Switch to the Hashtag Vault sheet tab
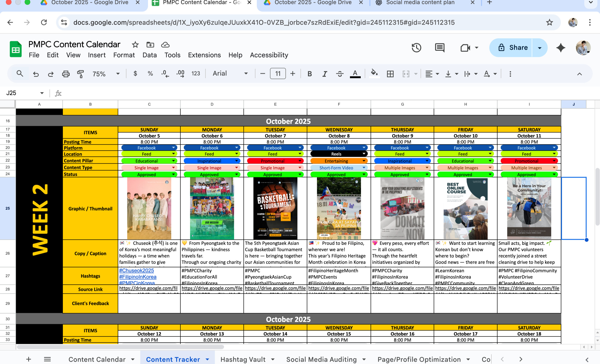 coord(243,359)
